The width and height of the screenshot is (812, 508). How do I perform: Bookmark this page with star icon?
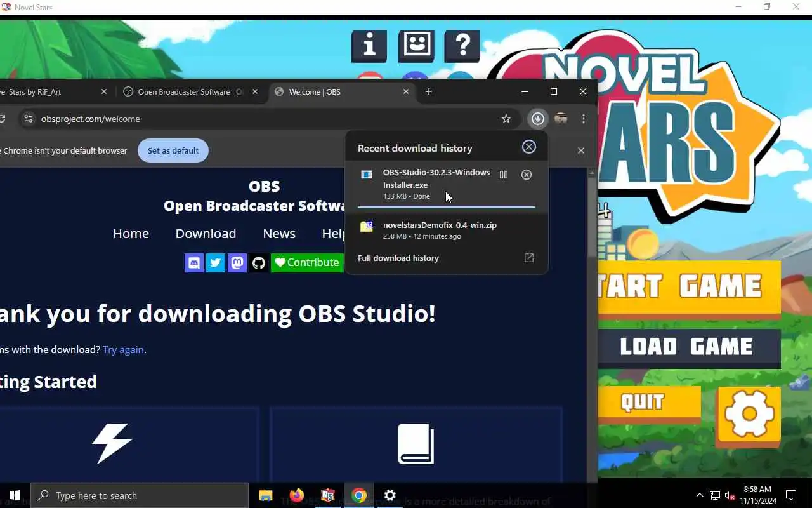click(x=506, y=119)
